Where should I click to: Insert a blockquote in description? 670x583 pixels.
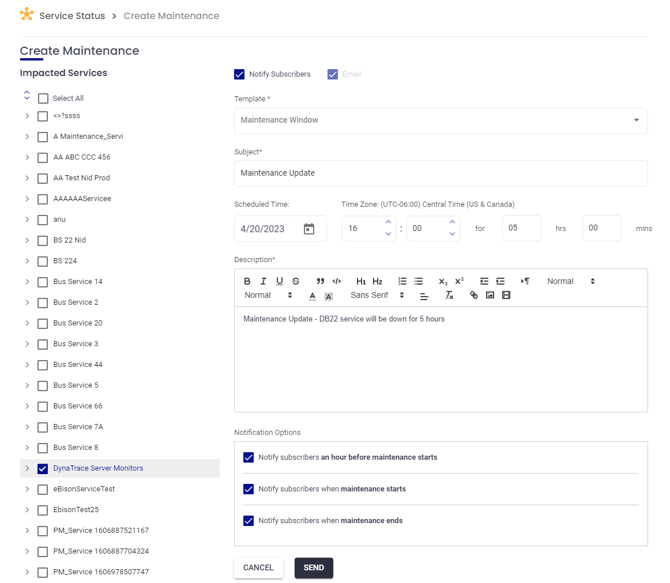(x=320, y=282)
